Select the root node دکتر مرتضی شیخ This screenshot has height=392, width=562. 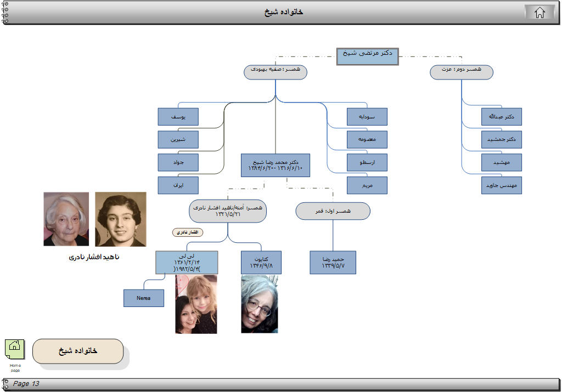coord(367,56)
